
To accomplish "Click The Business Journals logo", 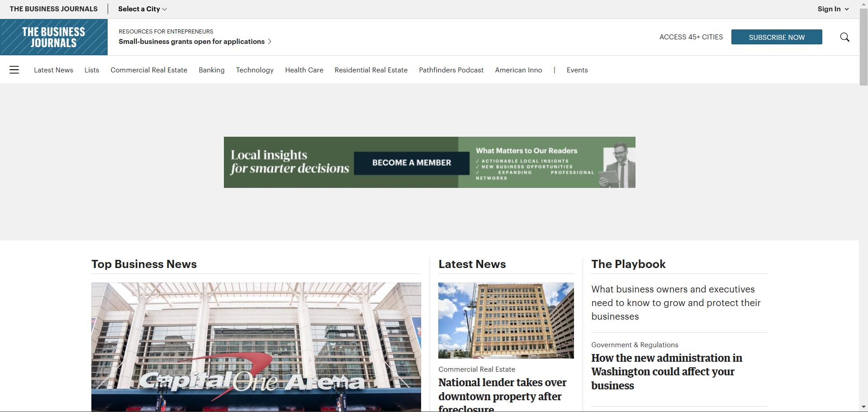I will (x=54, y=37).
